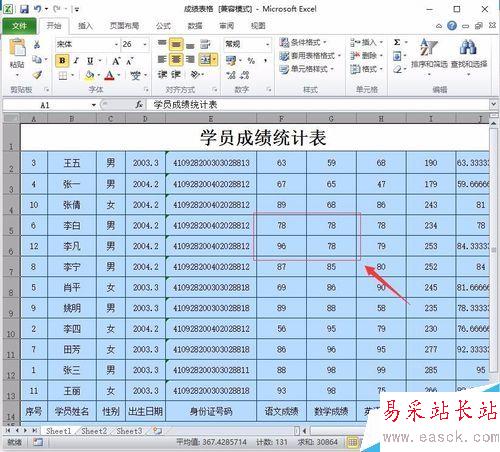
Task: Apply fill color paint bucket
Action: pyautogui.click(x=89, y=75)
